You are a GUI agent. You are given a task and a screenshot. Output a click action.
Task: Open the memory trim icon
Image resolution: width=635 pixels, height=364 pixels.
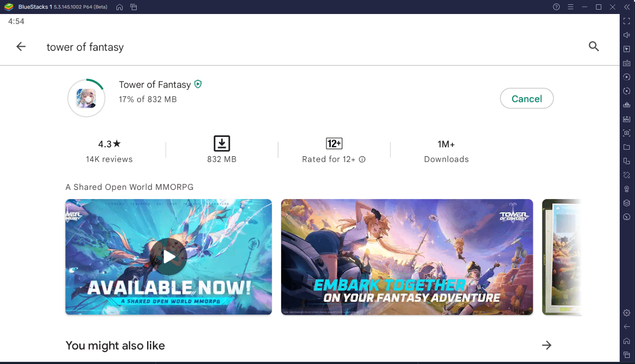point(627,105)
